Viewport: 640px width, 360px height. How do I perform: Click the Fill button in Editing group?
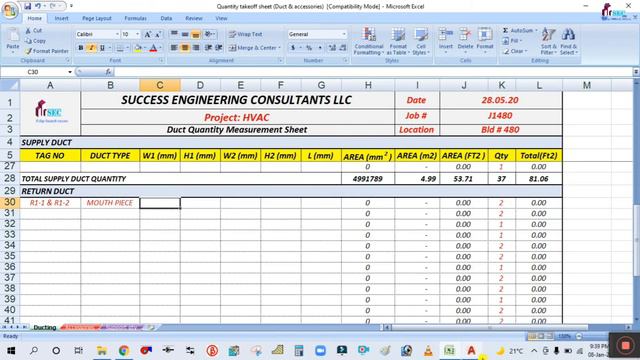[x=511, y=41]
